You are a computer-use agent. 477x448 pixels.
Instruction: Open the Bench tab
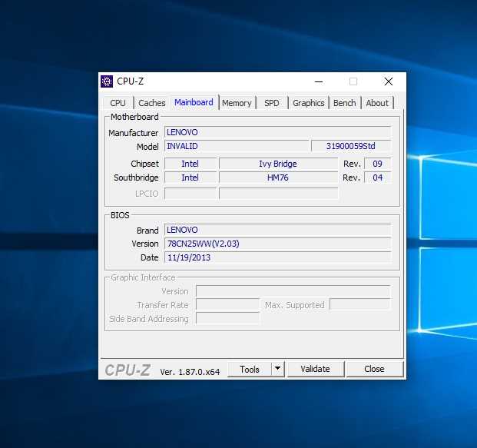click(x=345, y=103)
